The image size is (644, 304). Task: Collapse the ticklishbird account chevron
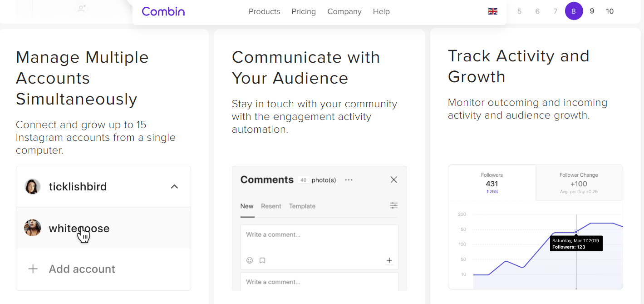pos(174,187)
